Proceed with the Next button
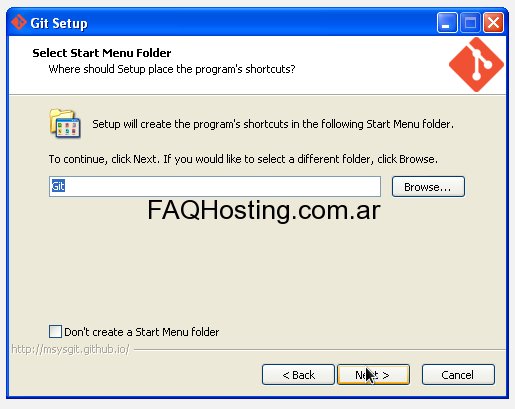This screenshot has height=409, width=515. click(x=373, y=375)
